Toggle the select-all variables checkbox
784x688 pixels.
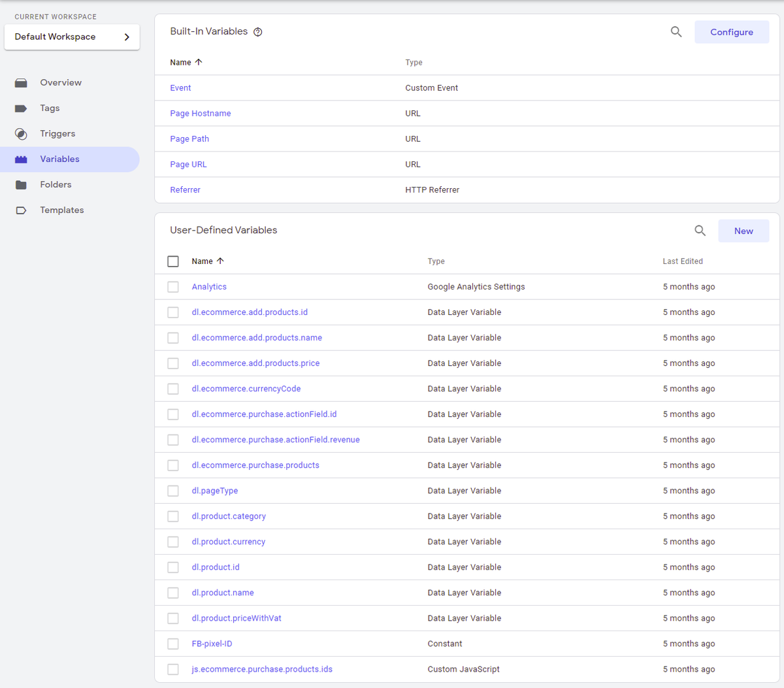tap(173, 261)
